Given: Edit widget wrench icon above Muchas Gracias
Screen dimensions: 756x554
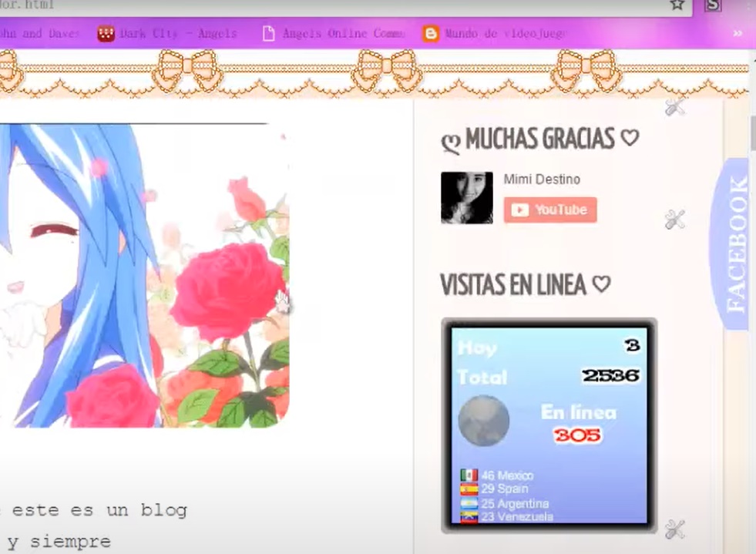Looking at the screenshot, I should 674,108.
